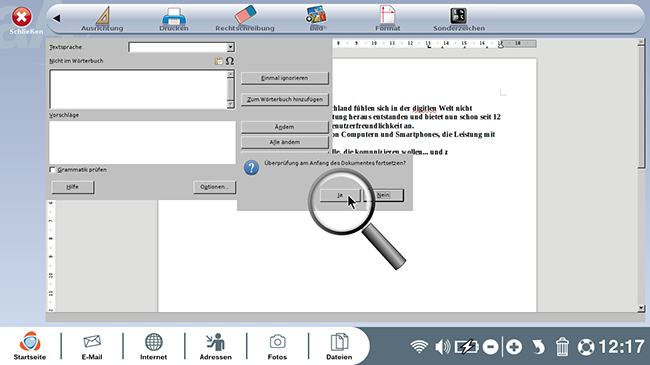Click the red Schließen close icon
Image resolution: width=650 pixels, height=365 pixels.
point(22,17)
